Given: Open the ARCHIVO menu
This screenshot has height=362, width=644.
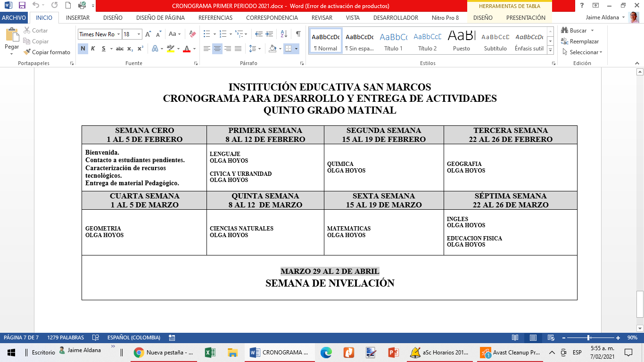Looking at the screenshot, I should pyautogui.click(x=14, y=17).
